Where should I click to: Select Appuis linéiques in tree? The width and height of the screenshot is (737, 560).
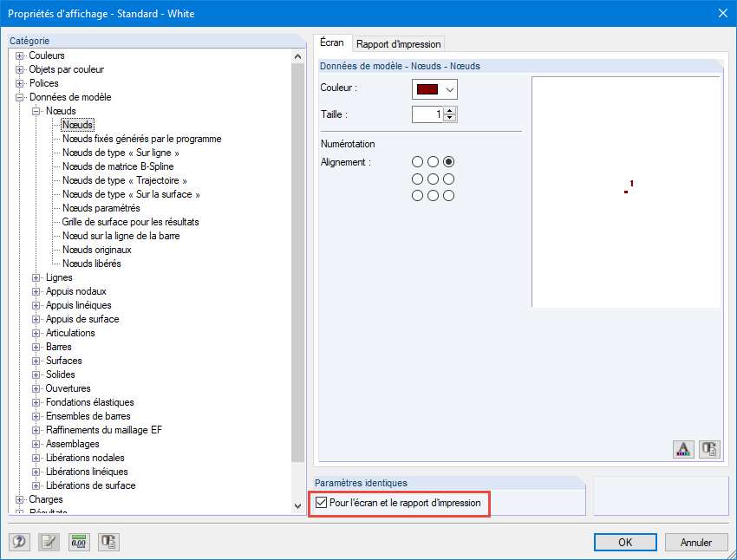click(x=79, y=305)
